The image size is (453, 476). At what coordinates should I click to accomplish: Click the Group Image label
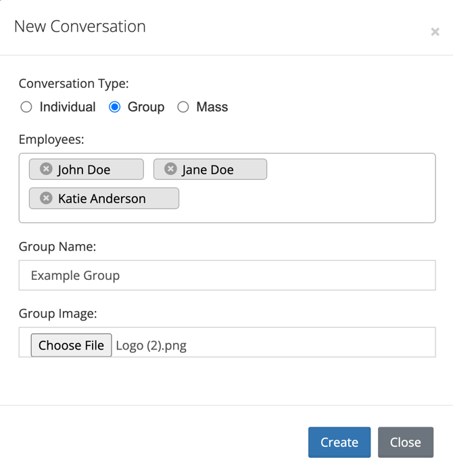coord(58,313)
